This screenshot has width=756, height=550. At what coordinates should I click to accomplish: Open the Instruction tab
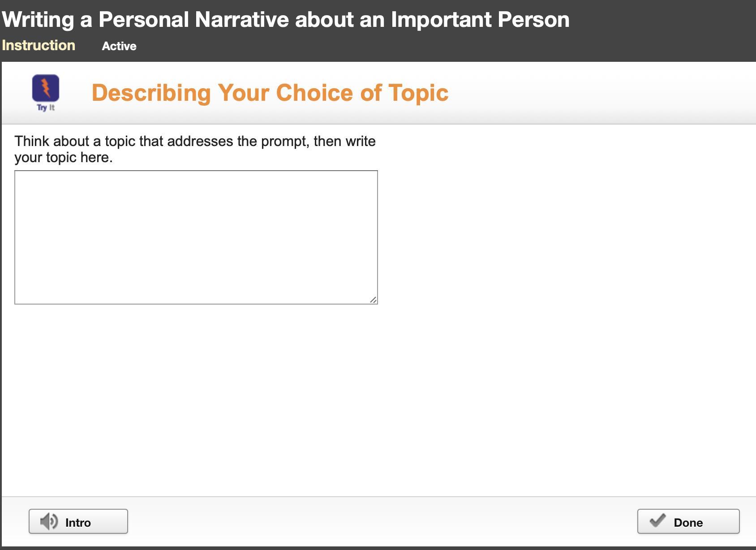[39, 45]
